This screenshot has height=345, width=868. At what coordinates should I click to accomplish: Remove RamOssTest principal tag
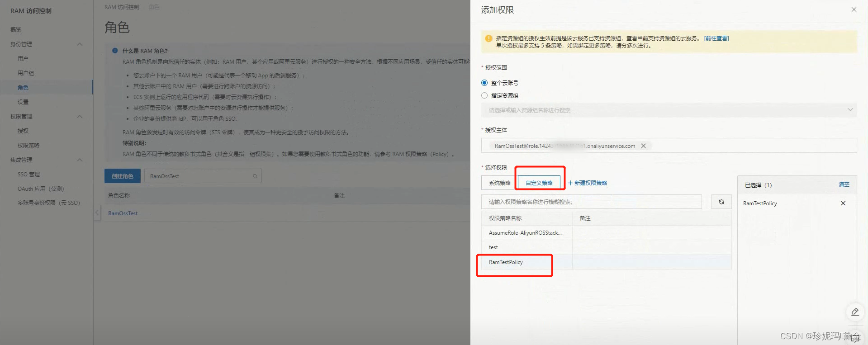(x=643, y=146)
